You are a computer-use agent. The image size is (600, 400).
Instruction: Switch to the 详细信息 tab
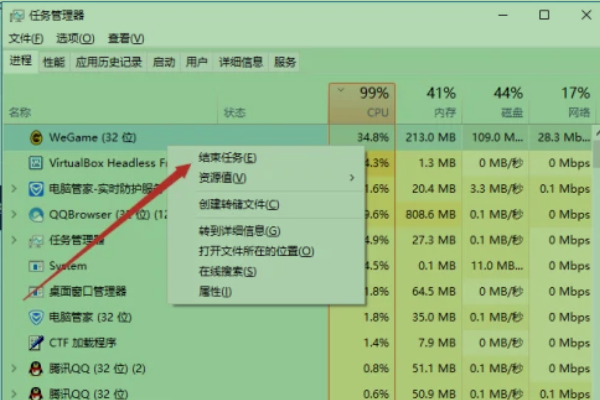[x=241, y=62]
